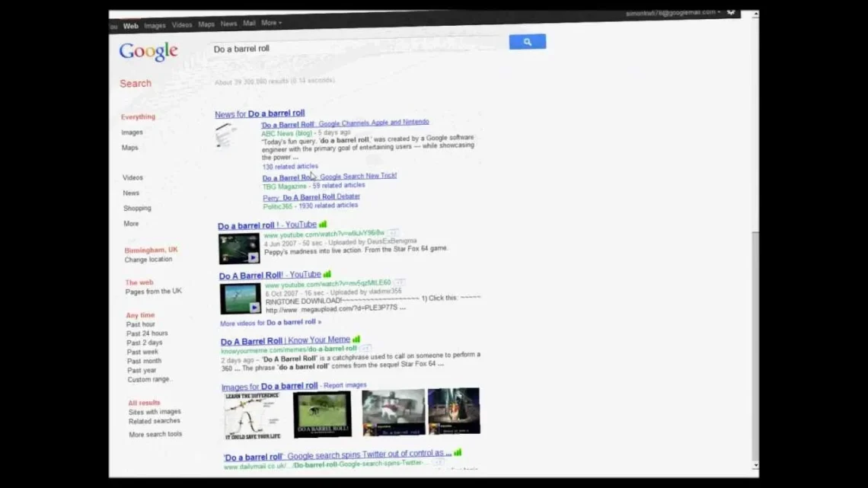Expand More under the sidebar search categories
This screenshot has width=868, height=488.
(x=131, y=224)
